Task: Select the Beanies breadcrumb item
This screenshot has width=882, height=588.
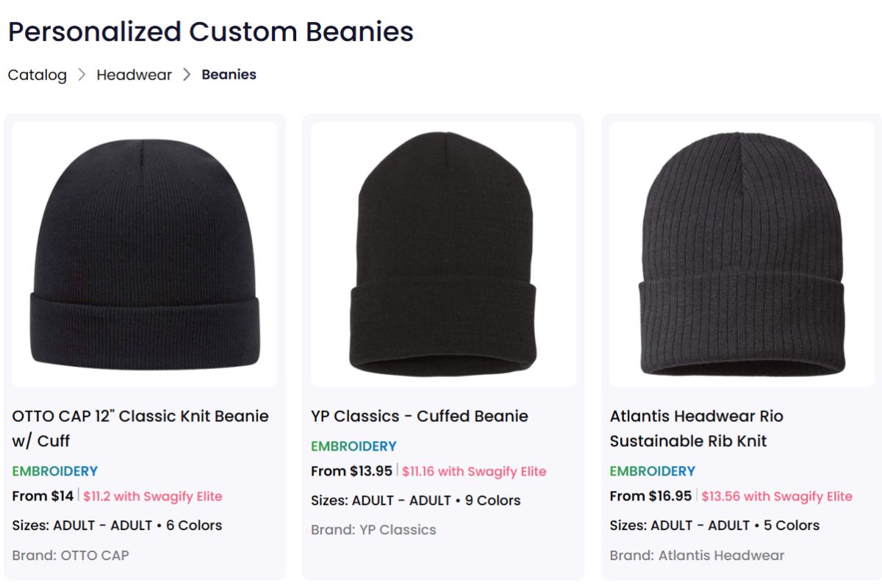Action: 229,74
